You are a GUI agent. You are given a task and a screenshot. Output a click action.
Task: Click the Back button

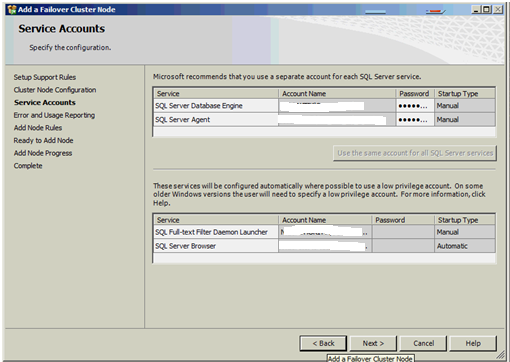tap(323, 343)
